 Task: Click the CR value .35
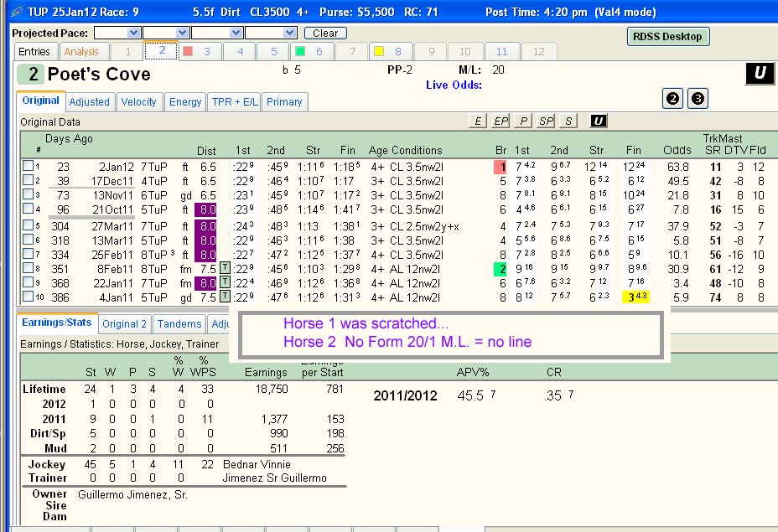[552, 395]
